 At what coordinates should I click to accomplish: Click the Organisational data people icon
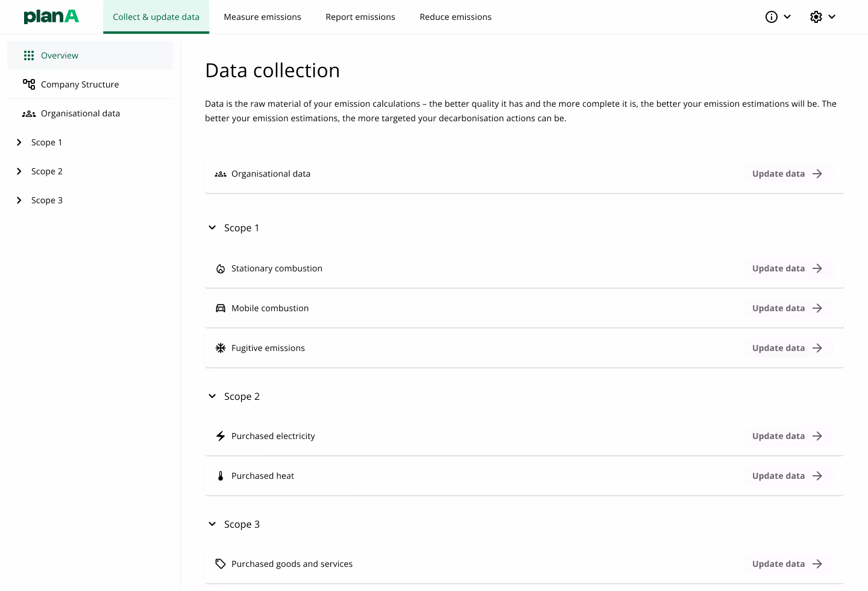28,113
